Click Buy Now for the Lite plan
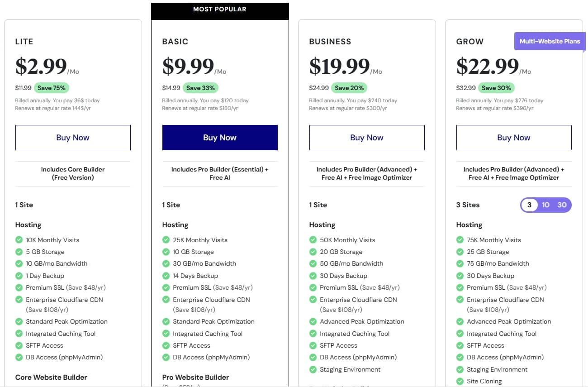Viewport: 588px width, 387px height. 73,138
